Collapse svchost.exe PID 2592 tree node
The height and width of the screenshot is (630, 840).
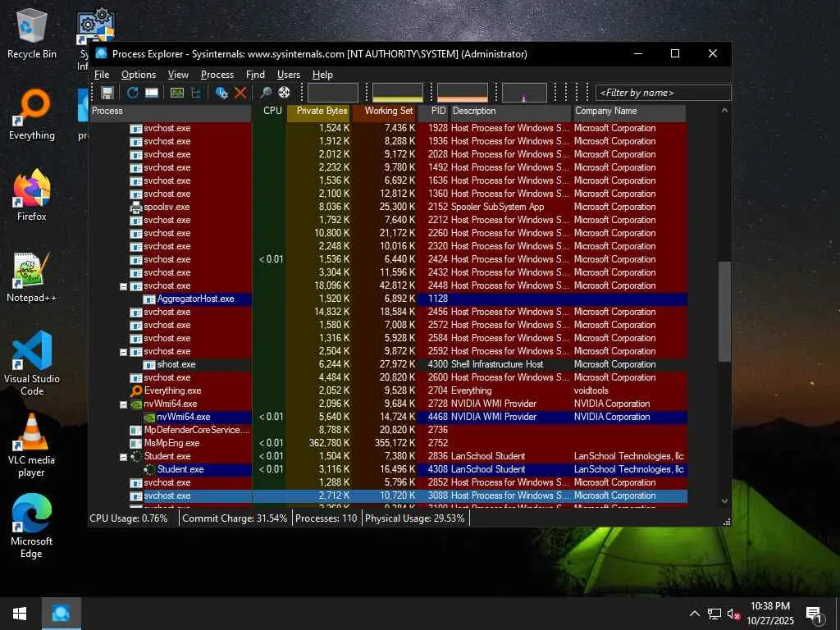(123, 352)
